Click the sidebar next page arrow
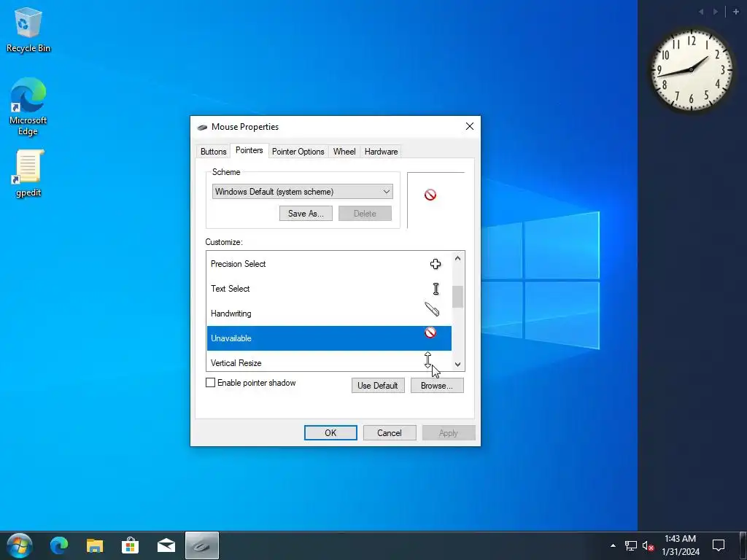 pyautogui.click(x=716, y=12)
